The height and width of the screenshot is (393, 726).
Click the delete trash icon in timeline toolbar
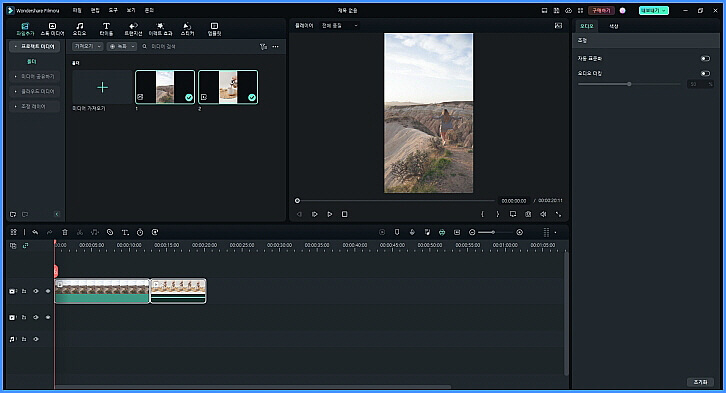coord(65,232)
